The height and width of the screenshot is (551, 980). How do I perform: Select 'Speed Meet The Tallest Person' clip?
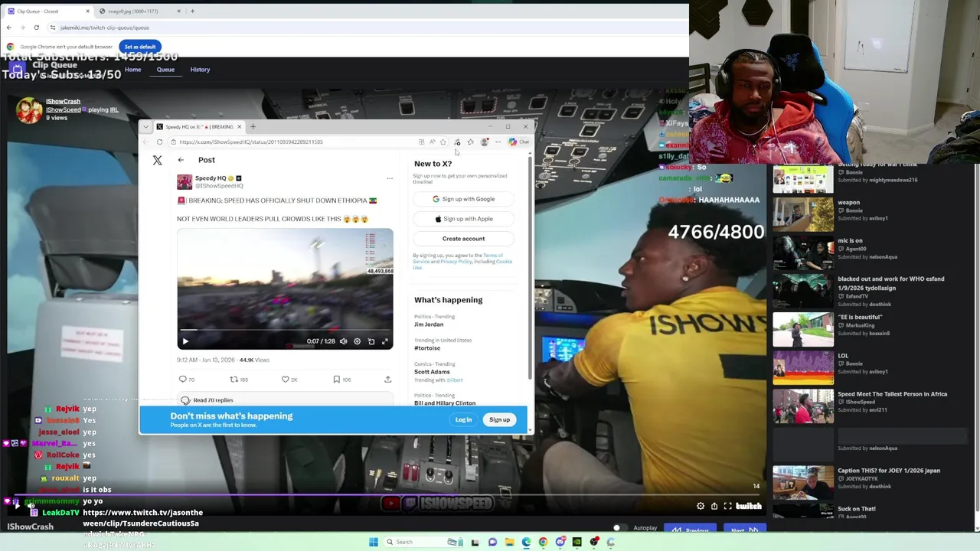click(x=803, y=406)
